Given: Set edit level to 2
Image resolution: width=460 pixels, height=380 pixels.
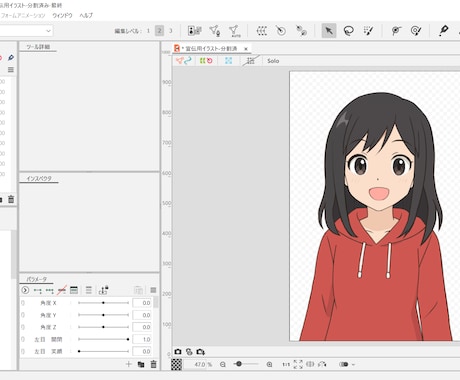Looking at the screenshot, I should pyautogui.click(x=159, y=31).
